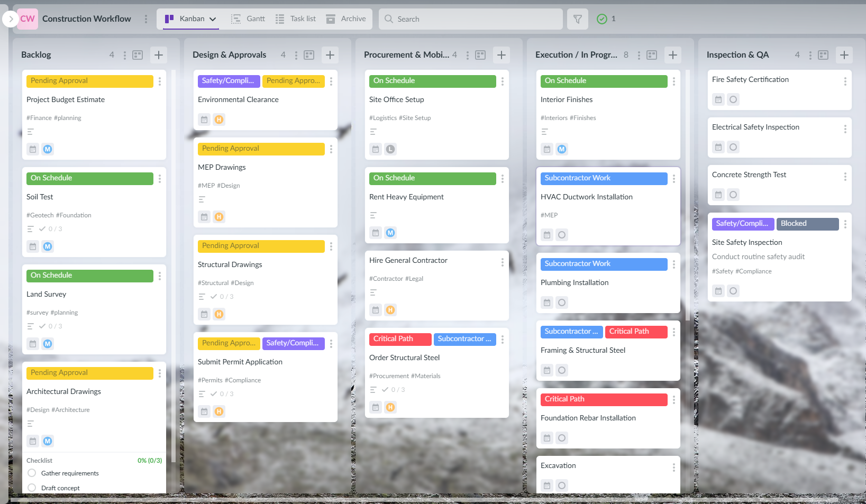Click the 0% checklist progress on Architectural Drawings

point(150,460)
